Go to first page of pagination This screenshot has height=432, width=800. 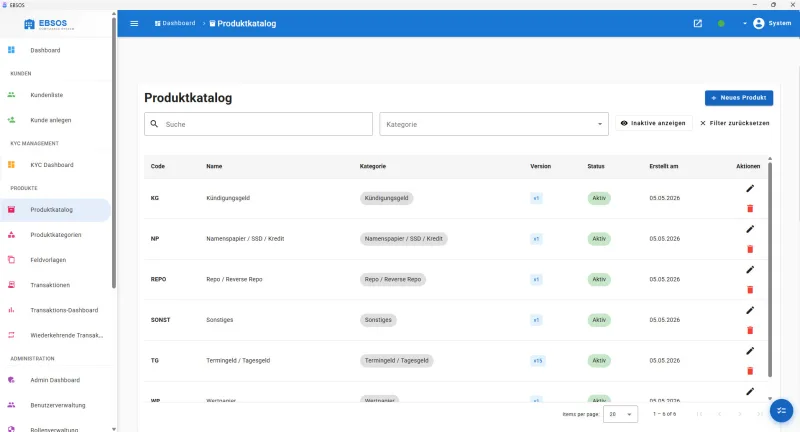pyautogui.click(x=699, y=414)
